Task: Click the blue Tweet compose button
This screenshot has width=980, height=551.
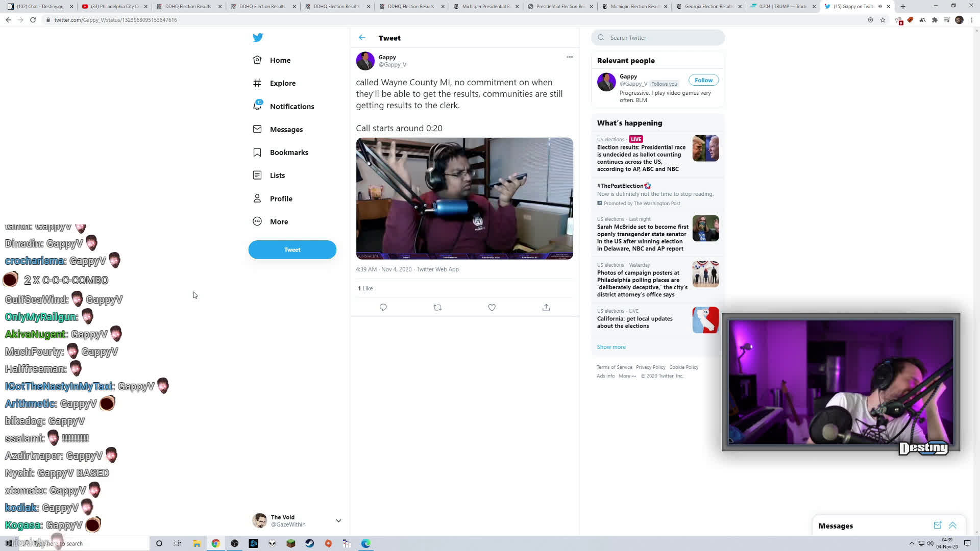Action: 292,250
